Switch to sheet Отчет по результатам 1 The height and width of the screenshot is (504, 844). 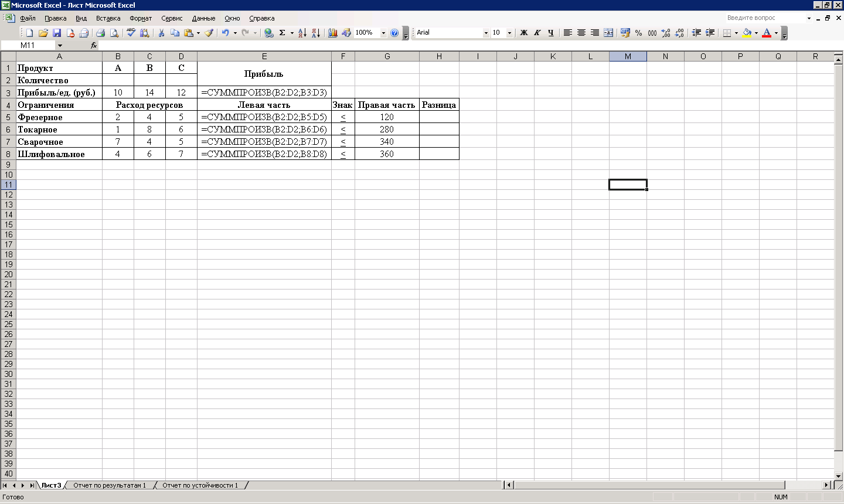(110, 485)
